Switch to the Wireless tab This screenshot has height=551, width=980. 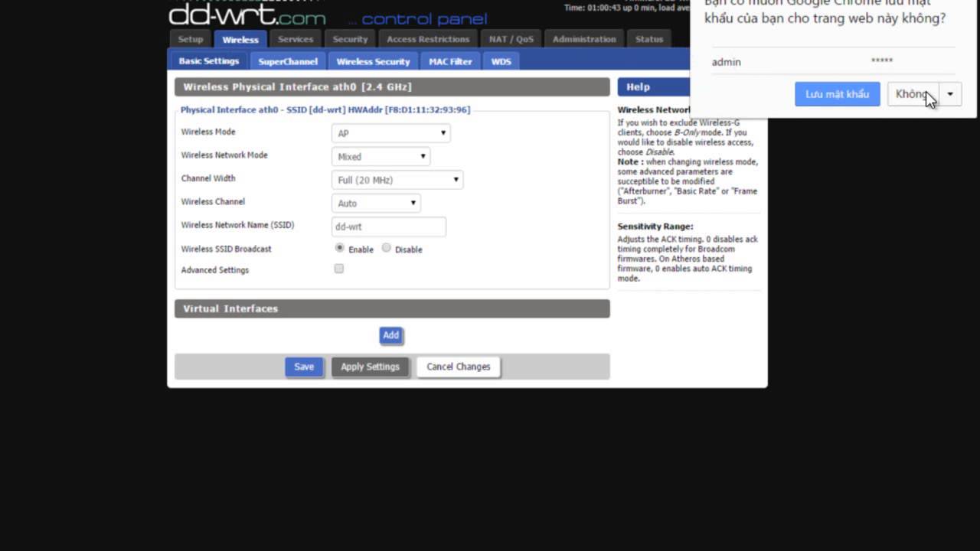tap(240, 40)
